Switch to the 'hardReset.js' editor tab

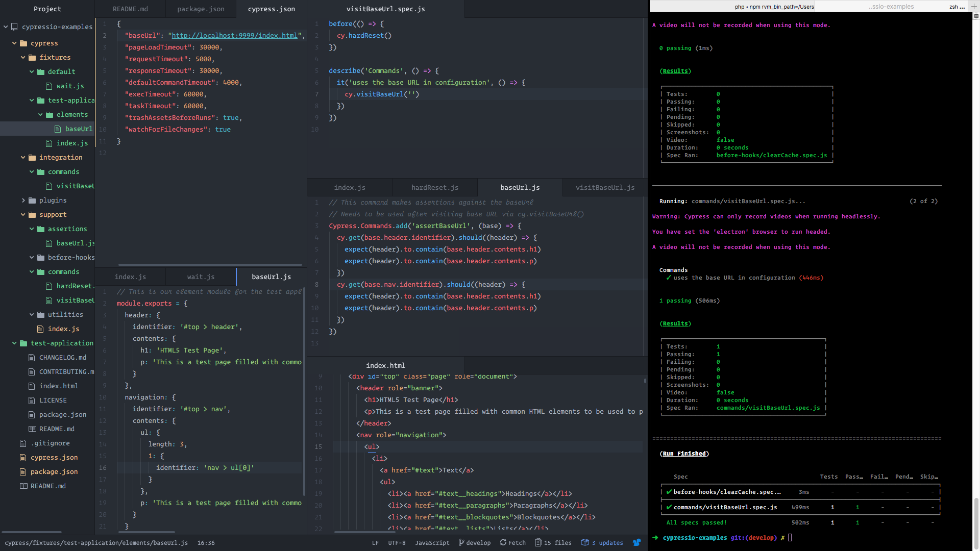tap(434, 187)
